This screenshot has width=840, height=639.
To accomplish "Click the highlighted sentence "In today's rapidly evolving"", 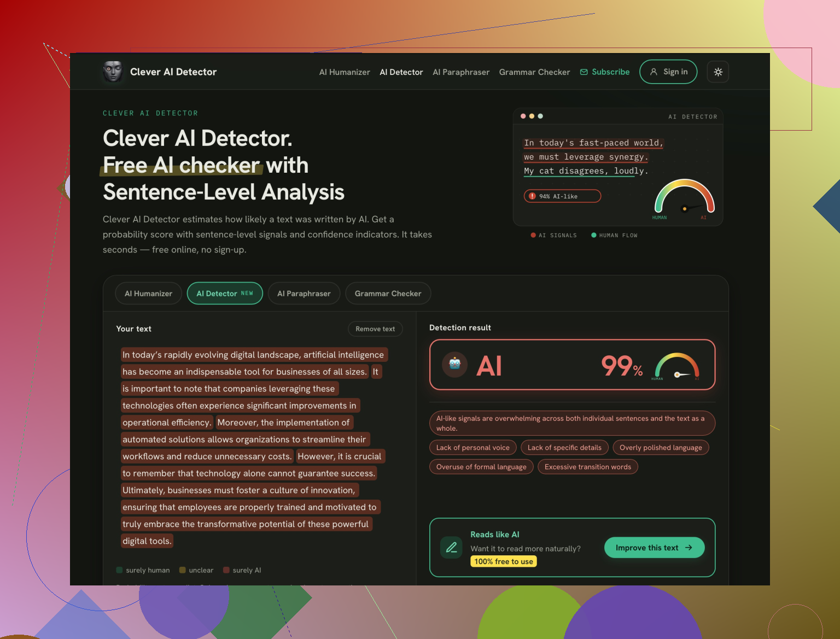I will [254, 355].
